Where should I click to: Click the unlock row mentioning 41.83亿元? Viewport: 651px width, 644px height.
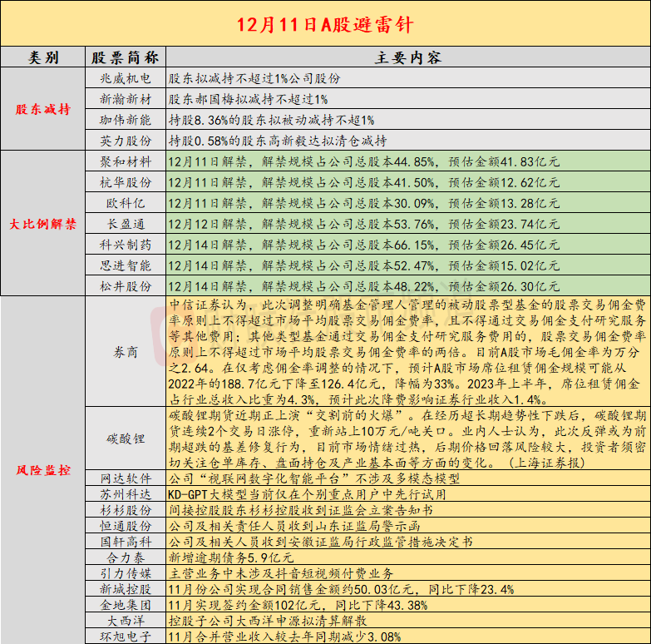[408, 161]
